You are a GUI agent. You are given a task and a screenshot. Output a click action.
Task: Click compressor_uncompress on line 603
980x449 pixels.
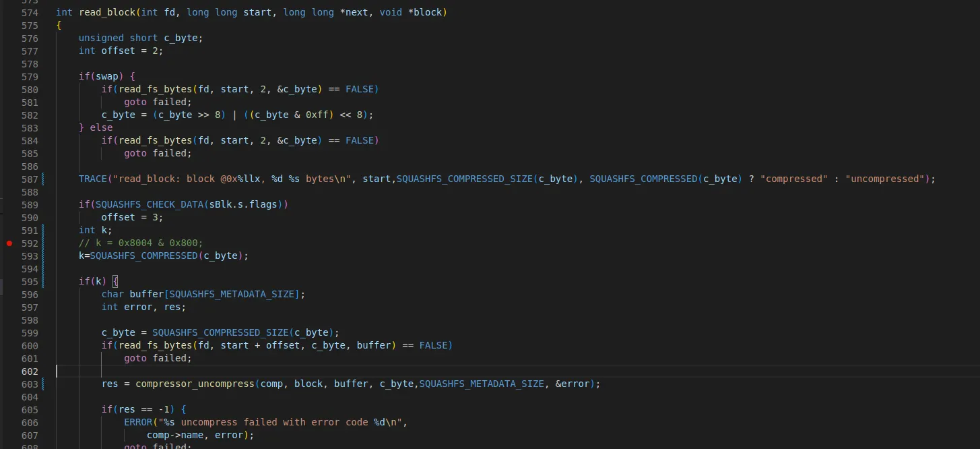[195, 384]
